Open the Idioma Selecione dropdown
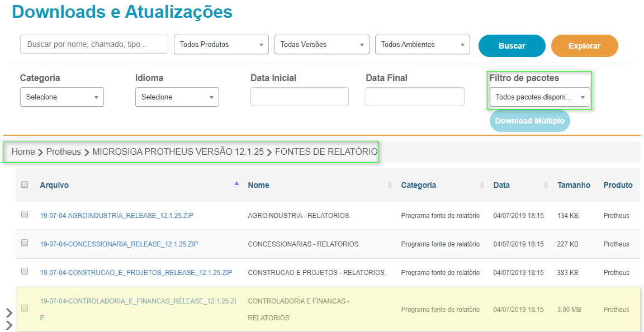Image resolution: width=644 pixels, height=332 pixels. (177, 97)
